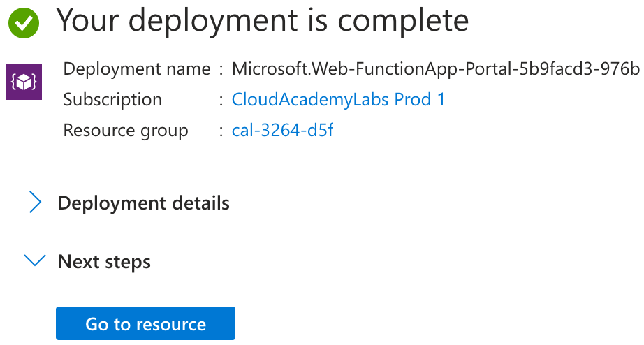Viewport: 644px width, 345px height.
Task: Select the Microsoft.Web-FunctionApp-Portal deployment name value
Action: [436, 68]
